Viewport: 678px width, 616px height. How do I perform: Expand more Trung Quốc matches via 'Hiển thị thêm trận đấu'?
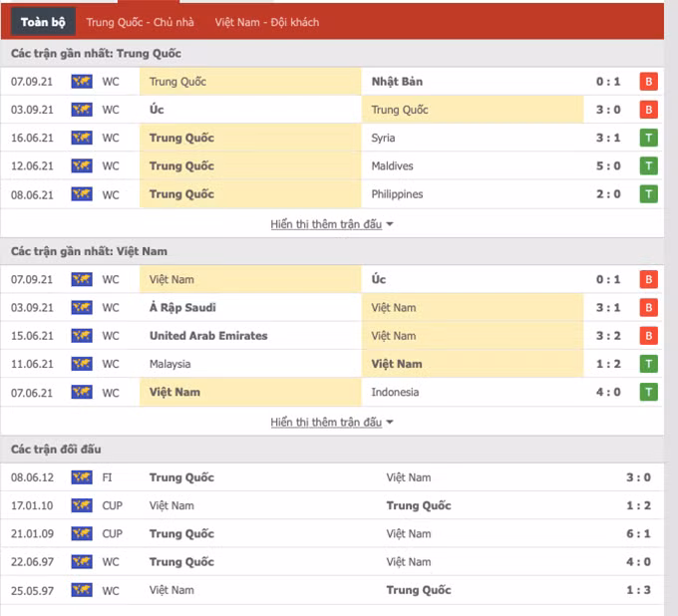(x=331, y=224)
